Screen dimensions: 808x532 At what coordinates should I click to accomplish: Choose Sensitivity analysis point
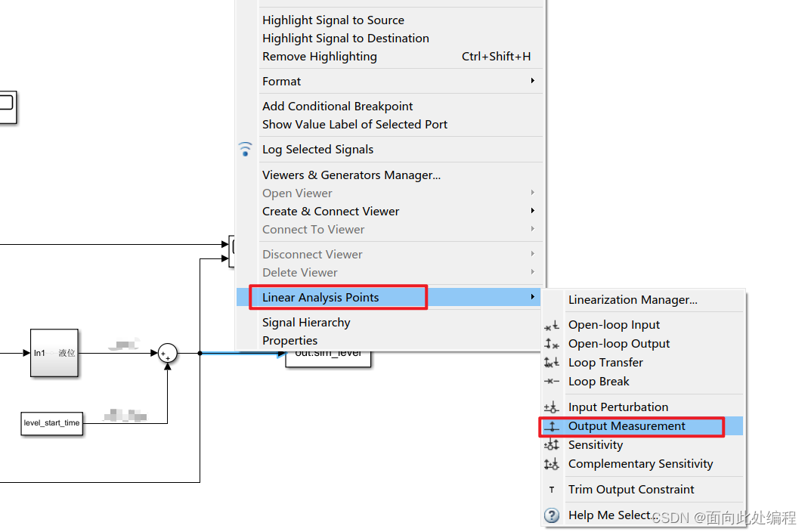595,445
